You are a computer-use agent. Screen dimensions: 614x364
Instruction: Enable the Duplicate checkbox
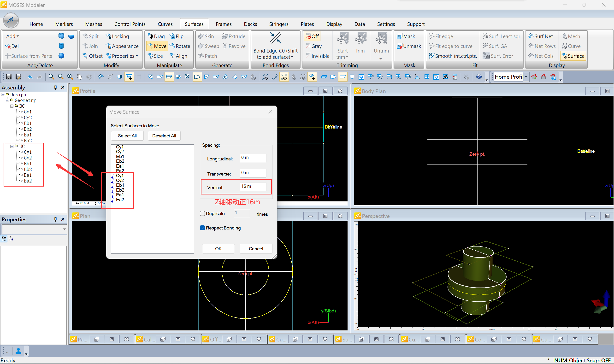tap(202, 213)
